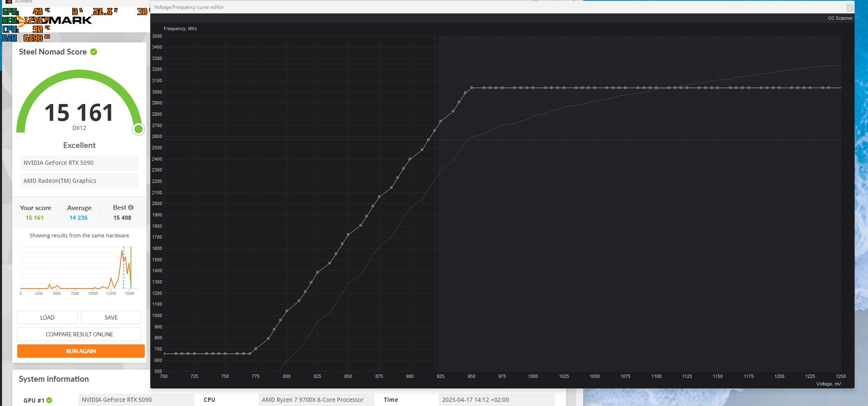Click the SAVE button in 3DMark

(111, 318)
